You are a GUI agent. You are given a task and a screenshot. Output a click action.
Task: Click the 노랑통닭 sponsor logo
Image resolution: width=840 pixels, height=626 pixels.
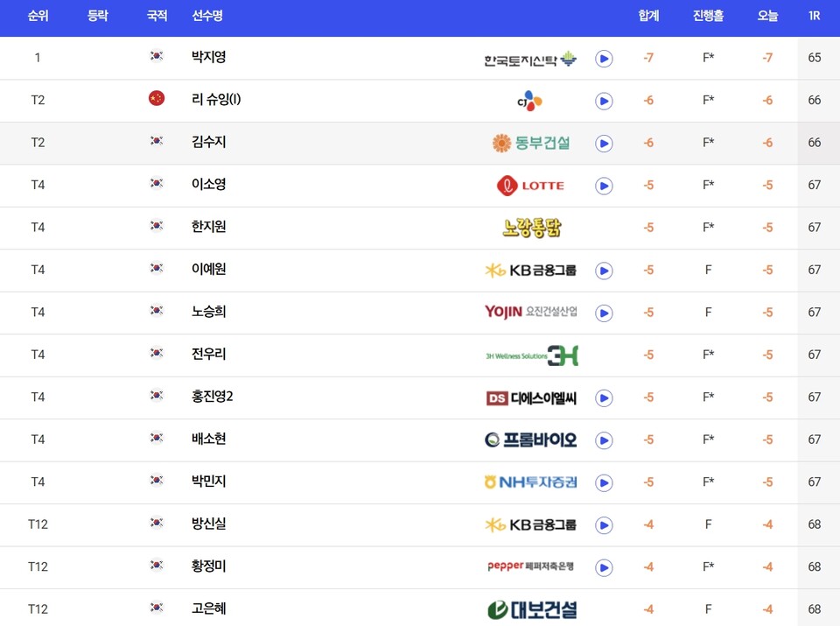[x=531, y=228]
